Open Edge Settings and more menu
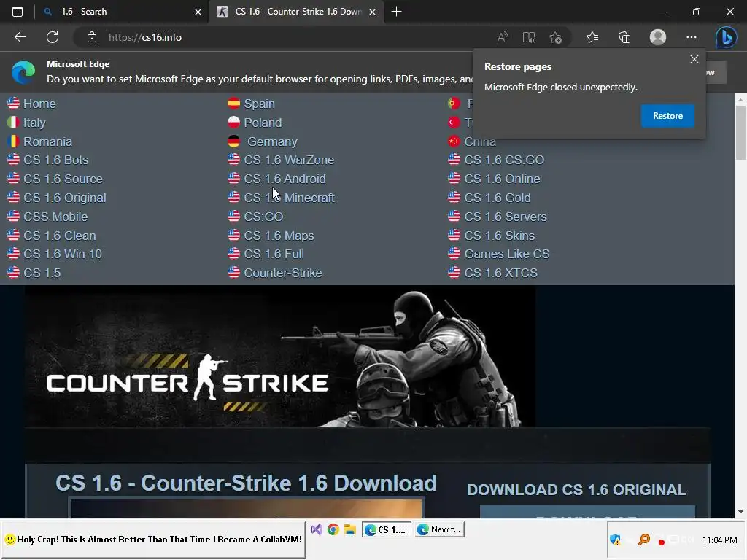Viewport: 747px width, 560px height. (692, 37)
